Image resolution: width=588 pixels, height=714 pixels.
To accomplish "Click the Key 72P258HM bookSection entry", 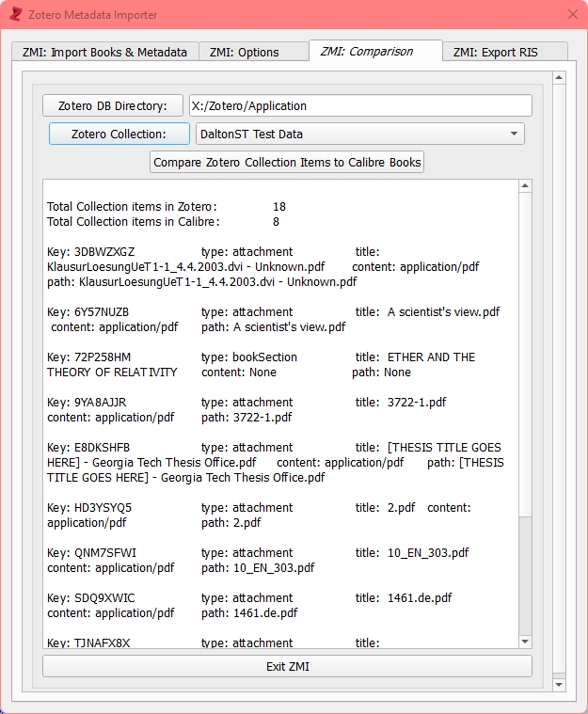I will [x=262, y=364].
